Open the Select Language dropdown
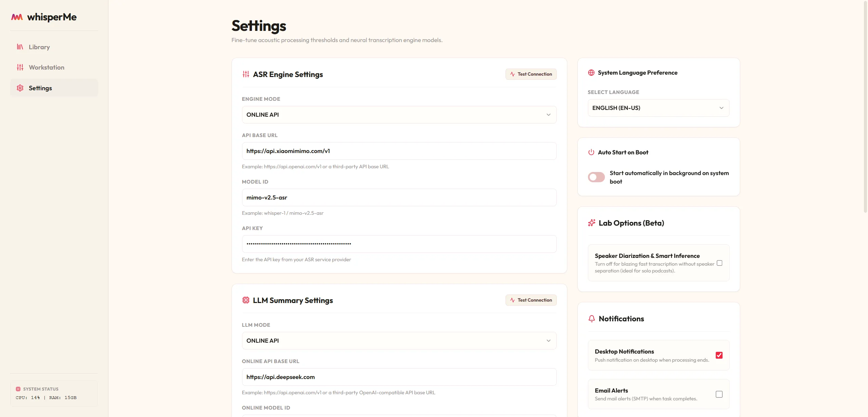This screenshot has width=868, height=417. point(658,108)
